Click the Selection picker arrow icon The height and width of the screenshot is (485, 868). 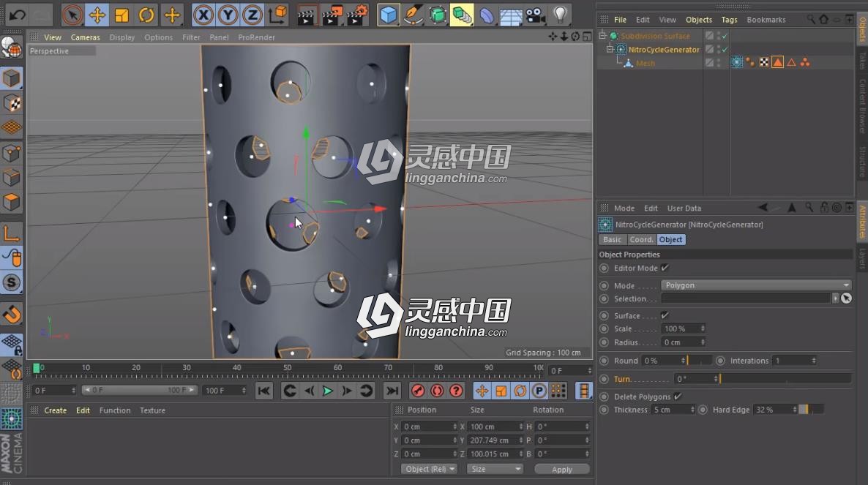click(x=846, y=298)
